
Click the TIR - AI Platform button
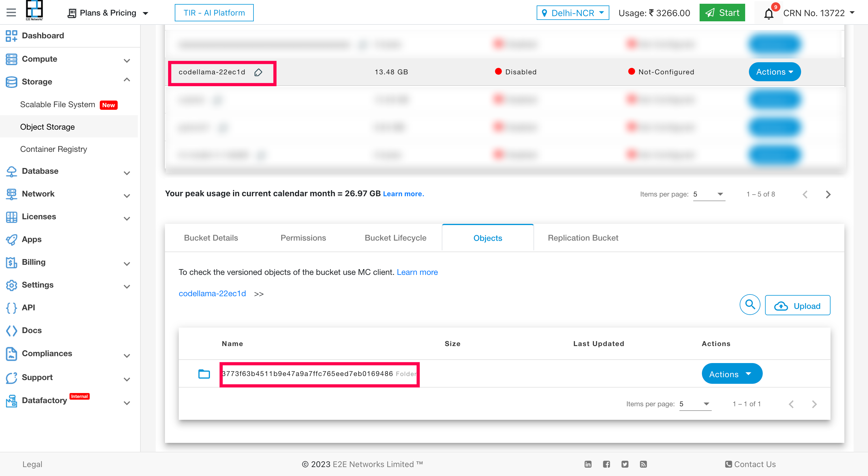click(x=214, y=13)
